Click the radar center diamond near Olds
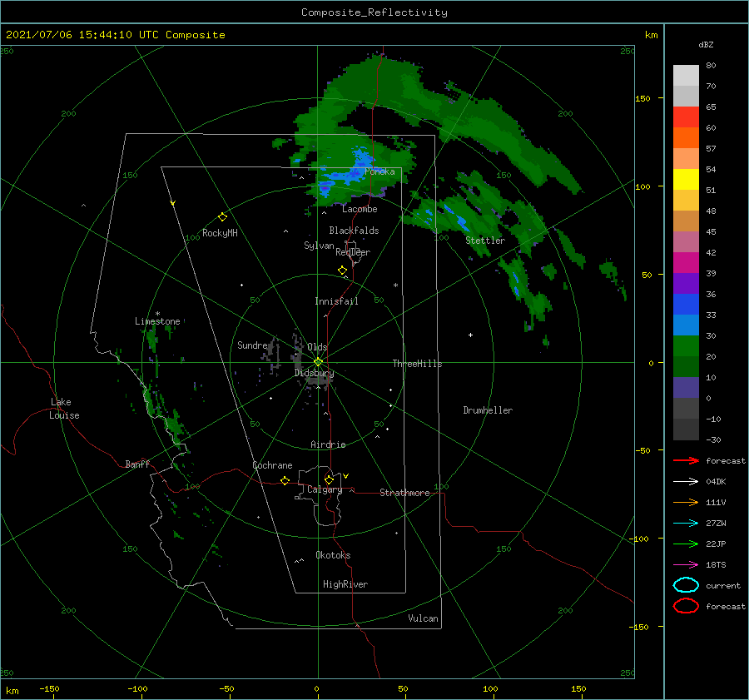749x700 pixels. (318, 362)
